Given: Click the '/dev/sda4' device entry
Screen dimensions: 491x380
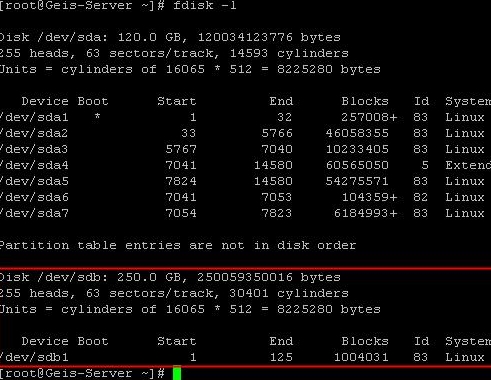Looking at the screenshot, I should click(x=34, y=165).
